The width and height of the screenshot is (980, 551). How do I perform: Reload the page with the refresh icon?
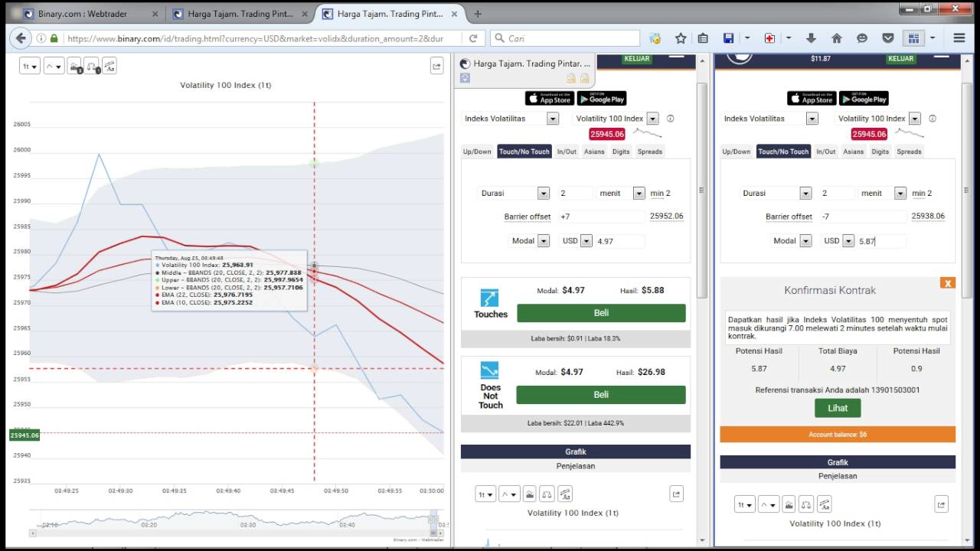pos(473,38)
